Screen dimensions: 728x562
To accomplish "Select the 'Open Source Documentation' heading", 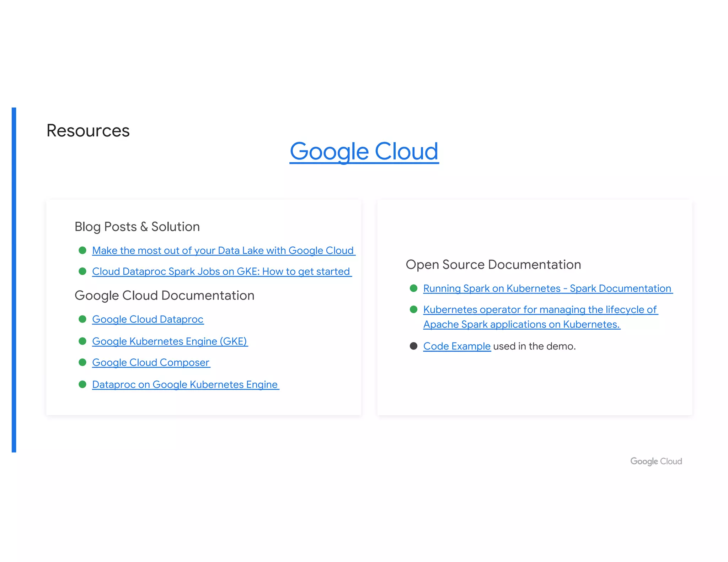I will pos(493,265).
